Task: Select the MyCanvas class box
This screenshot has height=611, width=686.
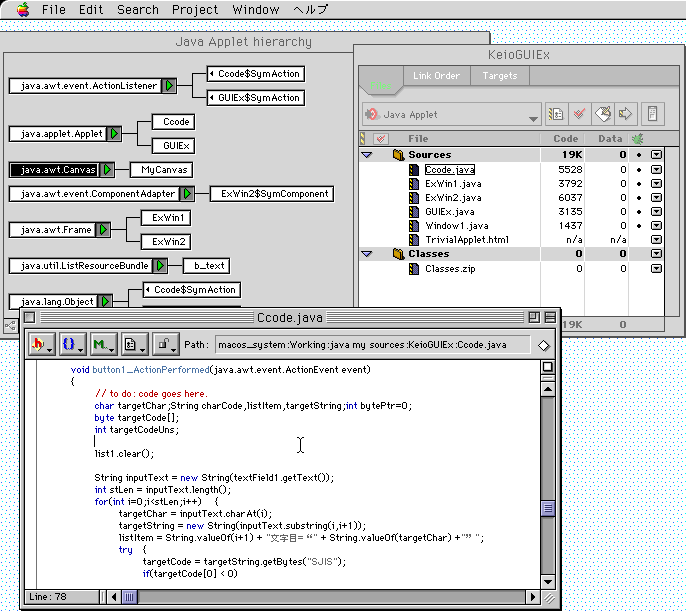Action: tap(160, 170)
